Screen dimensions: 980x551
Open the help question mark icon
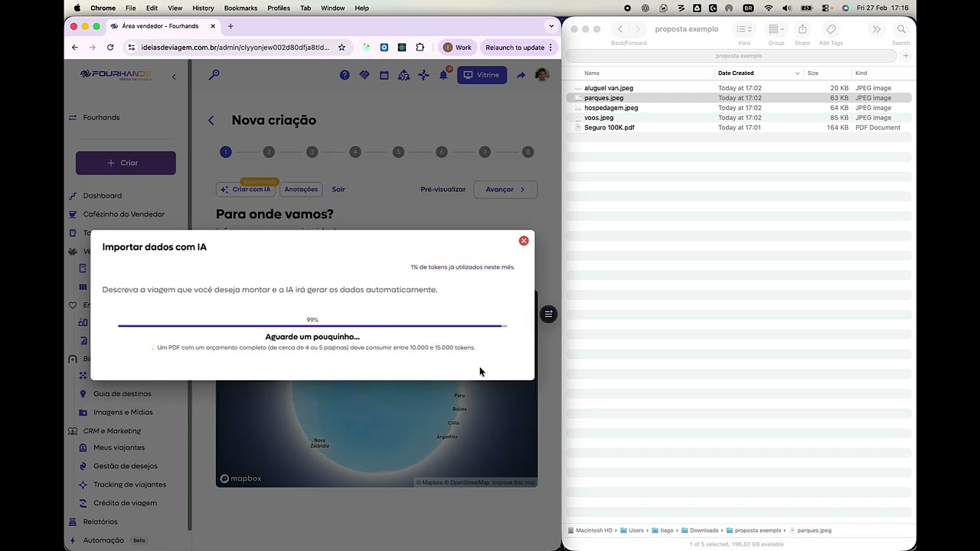[x=345, y=75]
